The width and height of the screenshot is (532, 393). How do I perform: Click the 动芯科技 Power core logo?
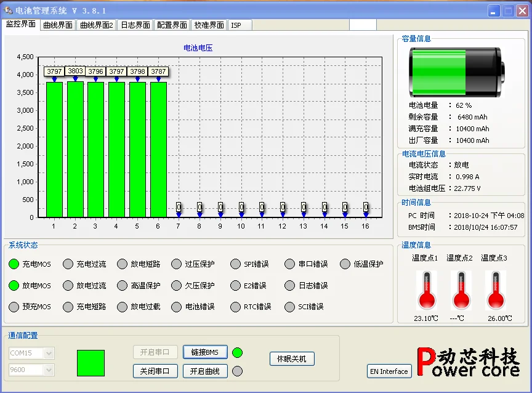[x=468, y=362]
